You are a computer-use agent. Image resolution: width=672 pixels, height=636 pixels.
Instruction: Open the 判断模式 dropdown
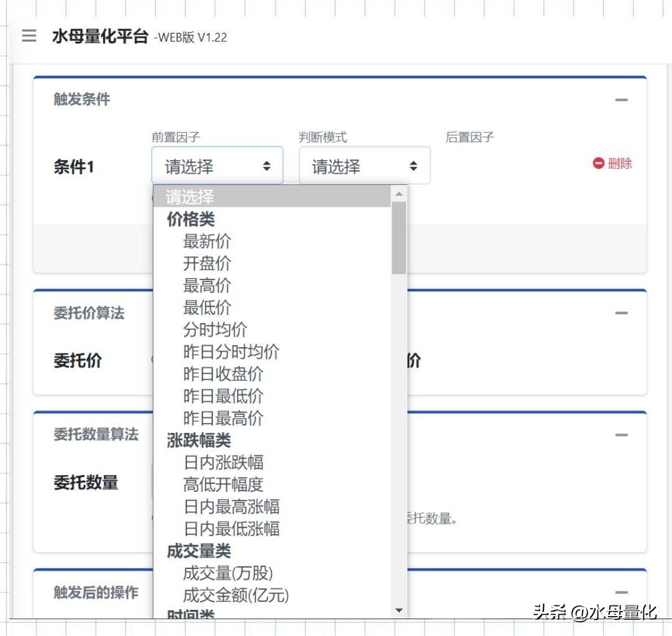pyautogui.click(x=365, y=165)
